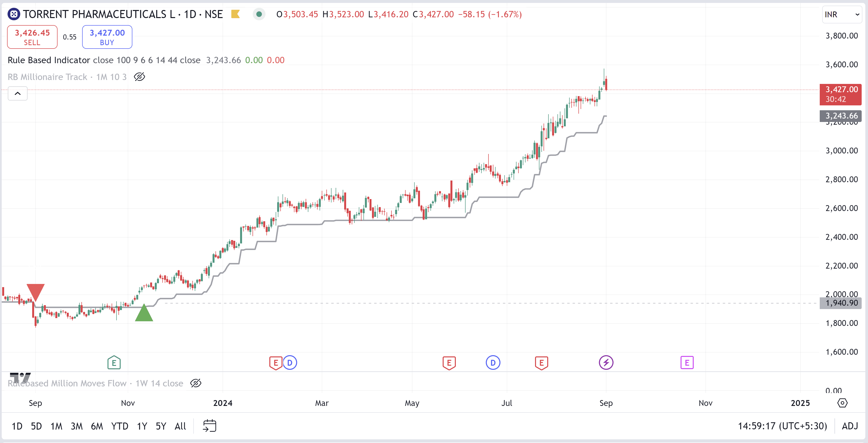Viewport: 868px width, 443px height.
Task: Select the YTD time range
Action: (x=120, y=426)
